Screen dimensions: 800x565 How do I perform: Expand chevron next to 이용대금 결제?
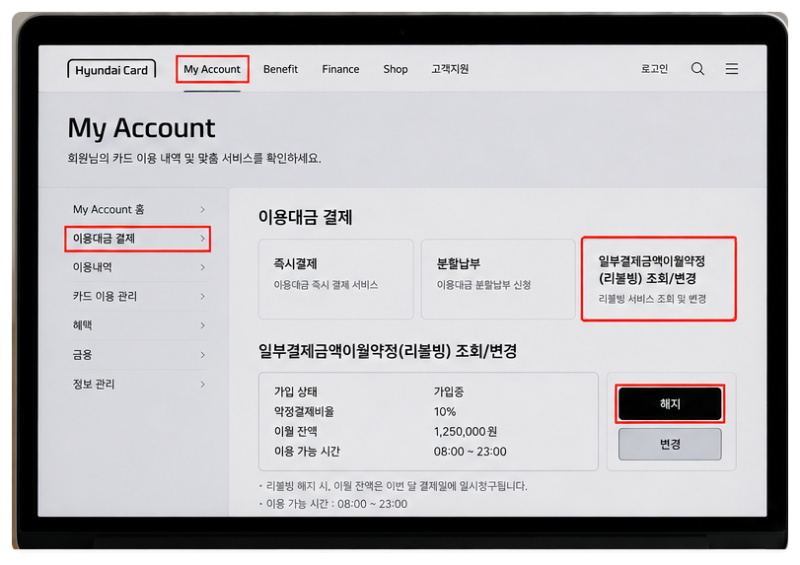(x=203, y=238)
